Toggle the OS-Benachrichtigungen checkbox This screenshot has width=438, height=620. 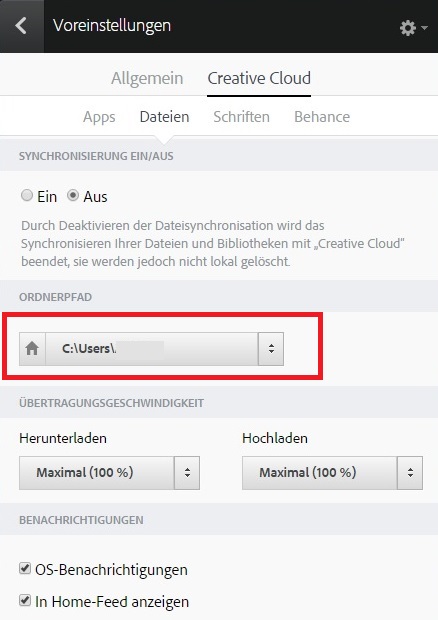25,569
